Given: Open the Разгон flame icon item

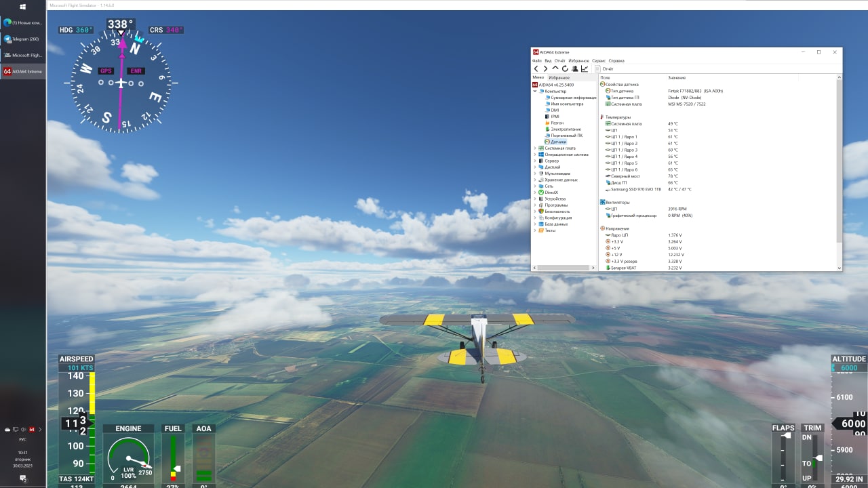Looking at the screenshot, I should coord(548,123).
